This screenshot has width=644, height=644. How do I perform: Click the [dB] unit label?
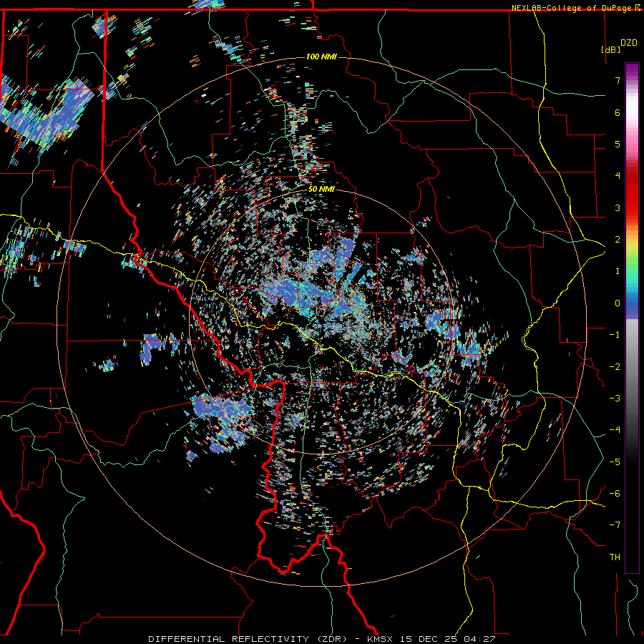coord(610,49)
